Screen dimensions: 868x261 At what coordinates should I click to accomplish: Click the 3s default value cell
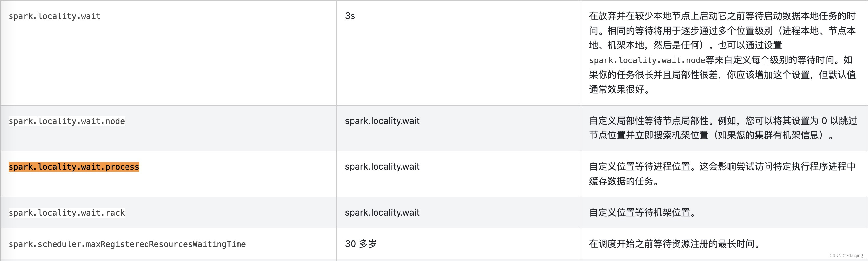[x=350, y=16]
